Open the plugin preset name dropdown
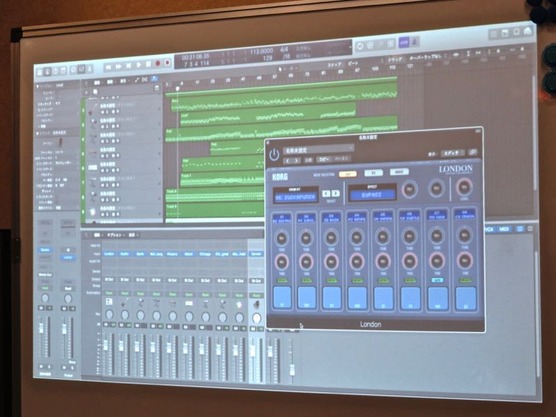556x417 pixels. pos(318,149)
